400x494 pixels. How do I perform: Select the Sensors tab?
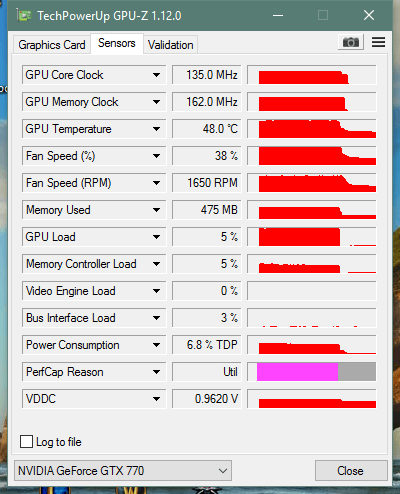pyautogui.click(x=117, y=43)
